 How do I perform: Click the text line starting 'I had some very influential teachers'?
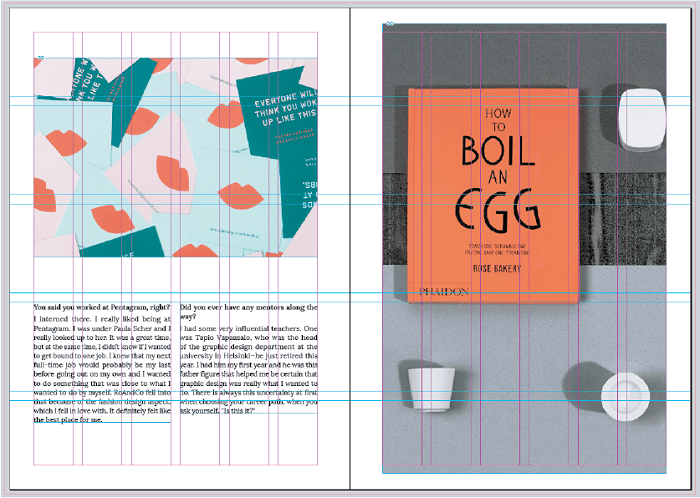pyautogui.click(x=249, y=328)
